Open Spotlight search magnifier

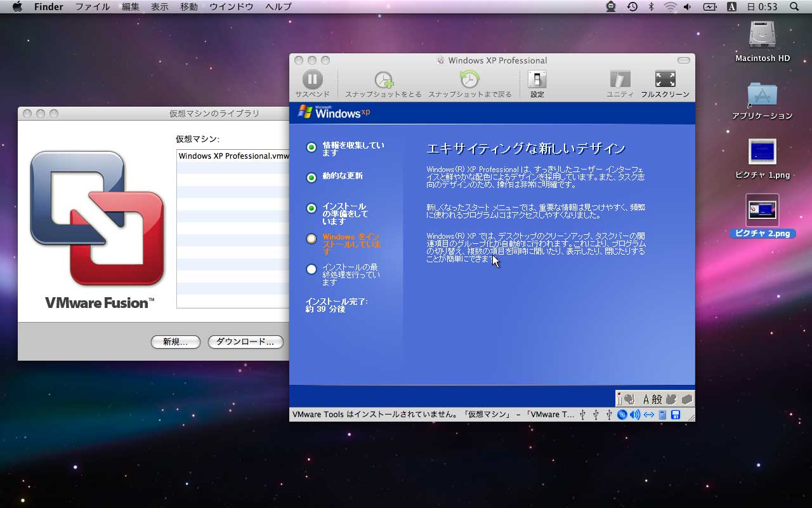point(794,6)
